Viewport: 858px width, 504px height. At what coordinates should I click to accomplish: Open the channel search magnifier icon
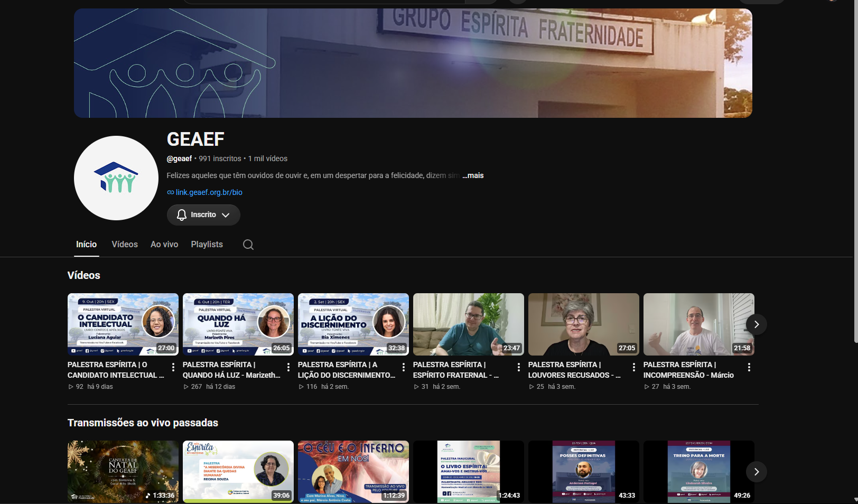pyautogui.click(x=248, y=245)
